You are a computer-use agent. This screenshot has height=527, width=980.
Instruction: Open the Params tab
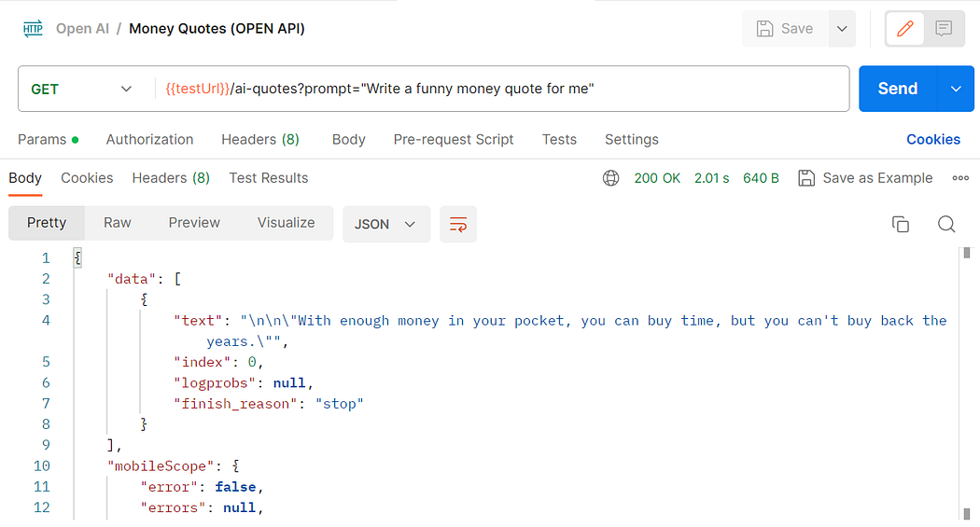tap(49, 139)
